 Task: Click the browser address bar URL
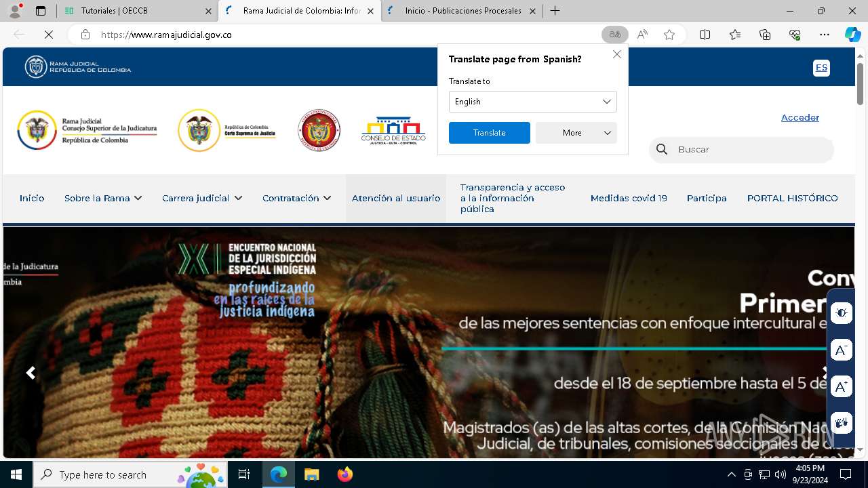(166, 35)
